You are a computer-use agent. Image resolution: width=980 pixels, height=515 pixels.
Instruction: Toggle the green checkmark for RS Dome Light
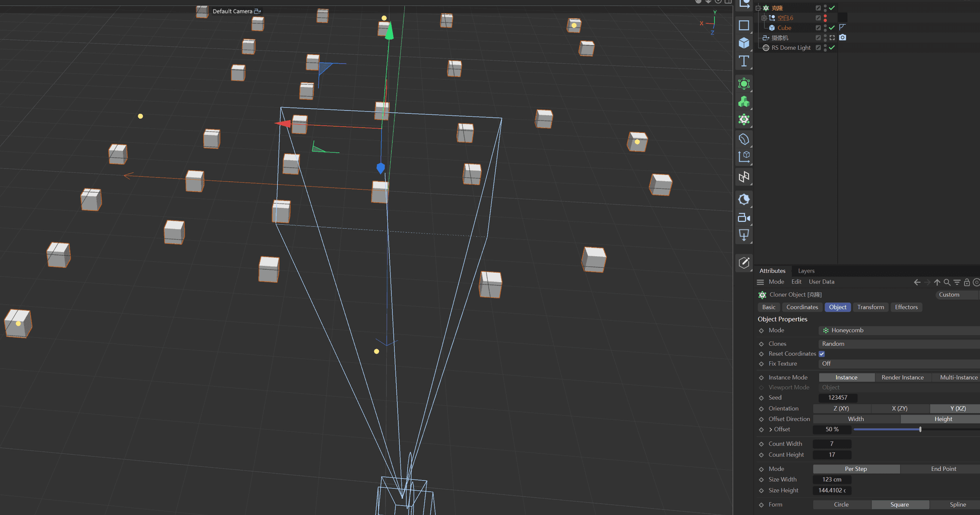pyautogui.click(x=832, y=47)
